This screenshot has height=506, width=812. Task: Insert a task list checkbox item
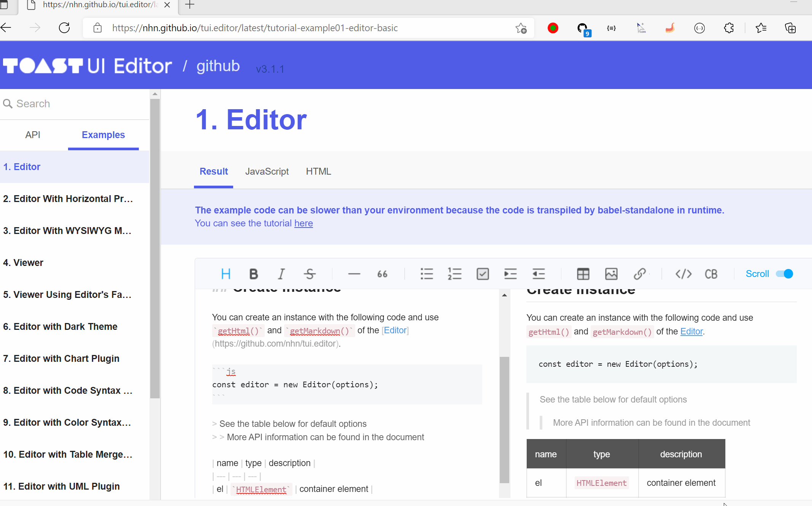tap(482, 274)
